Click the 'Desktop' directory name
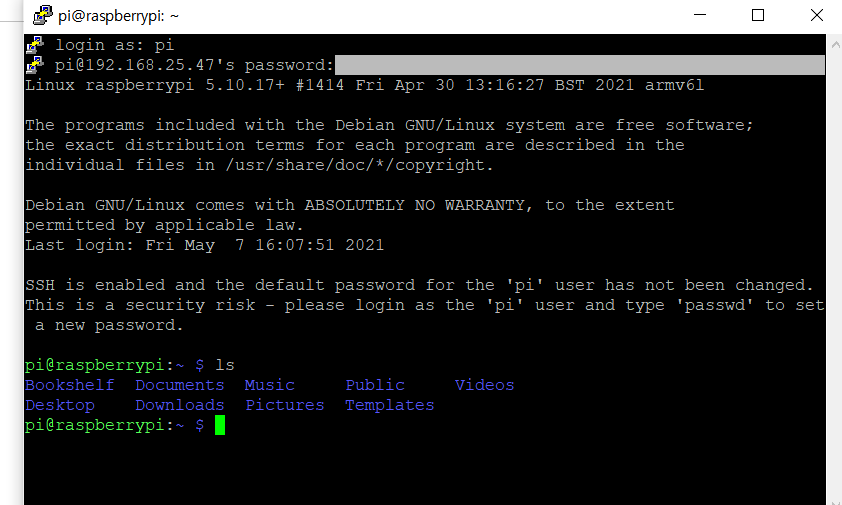This screenshot has width=842, height=505. (60, 405)
